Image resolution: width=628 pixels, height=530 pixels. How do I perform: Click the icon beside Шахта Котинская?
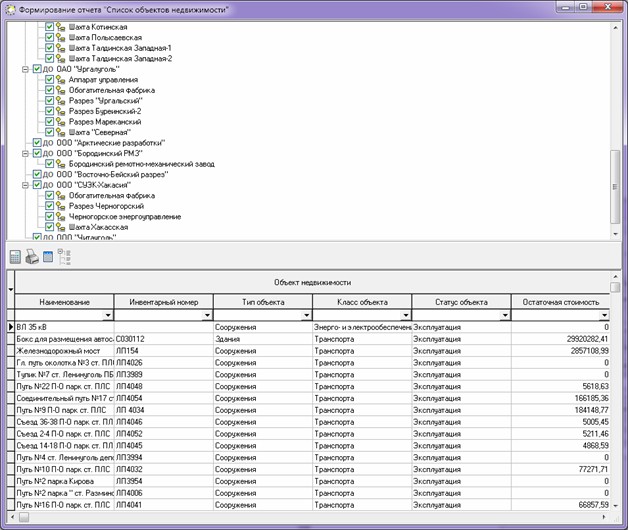tap(61, 26)
